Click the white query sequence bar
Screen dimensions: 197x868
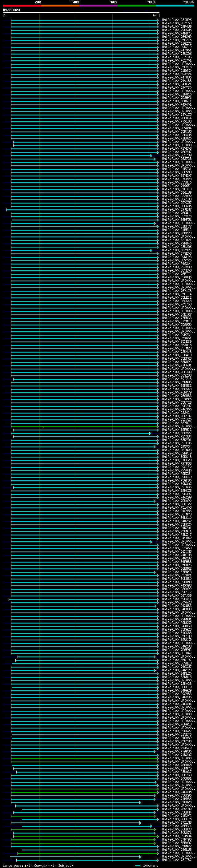(81, 13)
